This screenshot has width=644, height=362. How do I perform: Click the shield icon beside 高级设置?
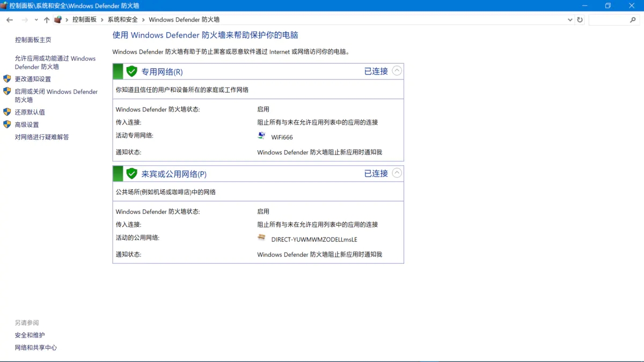8,124
